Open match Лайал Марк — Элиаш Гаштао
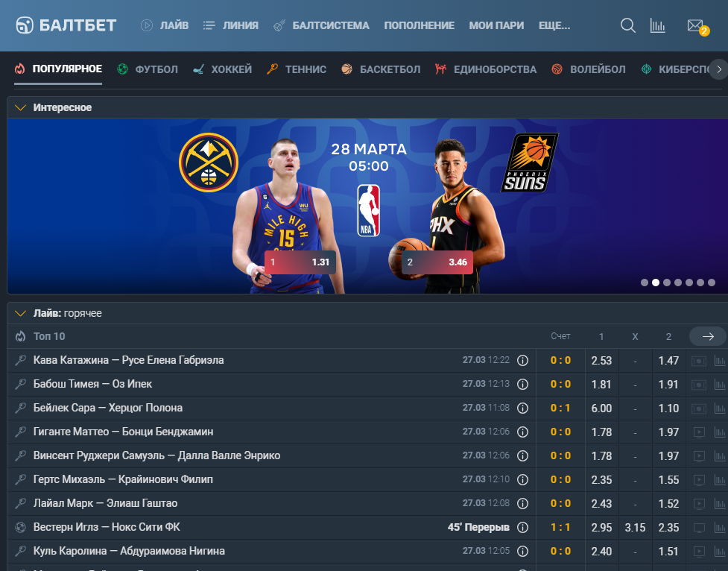 105,503
